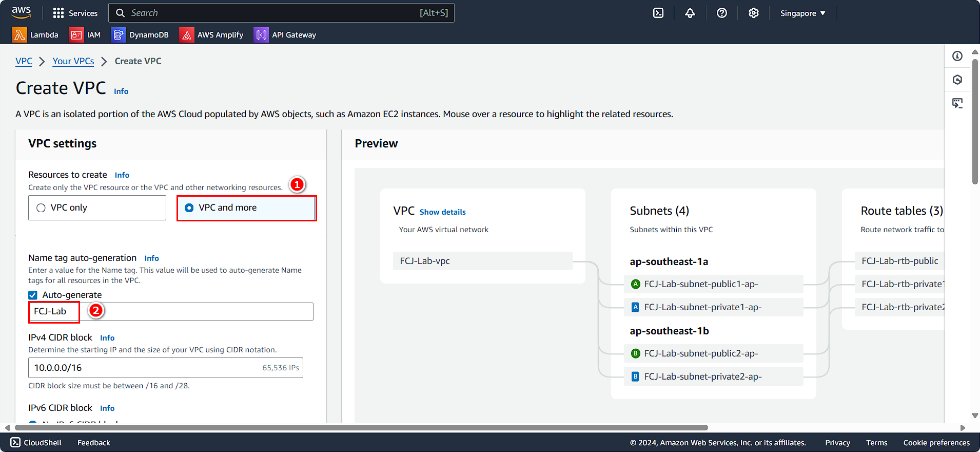Viewport: 980px width, 452px height.
Task: Click FCJ-Lab-rtb-private1 route table
Action: [x=900, y=284]
